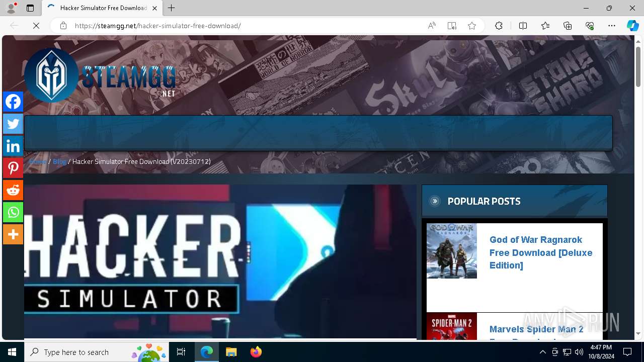
Task: Open a new browser tab
Action: 172,8
